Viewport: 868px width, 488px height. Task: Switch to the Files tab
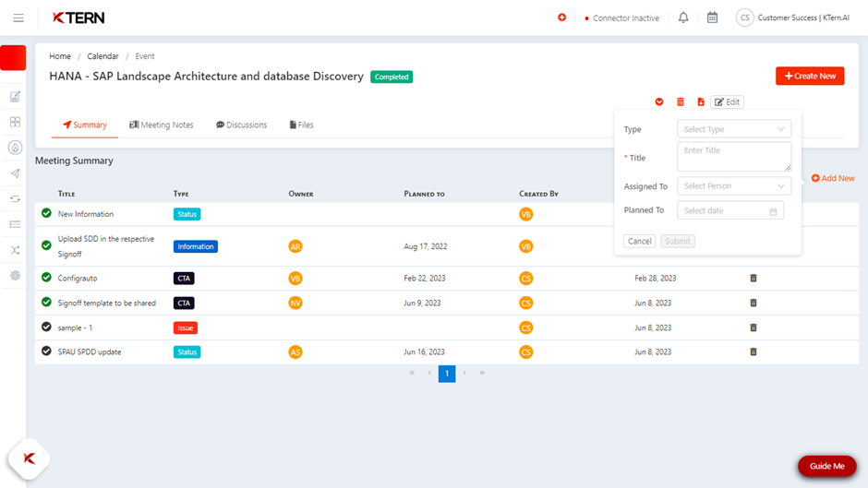[301, 125]
